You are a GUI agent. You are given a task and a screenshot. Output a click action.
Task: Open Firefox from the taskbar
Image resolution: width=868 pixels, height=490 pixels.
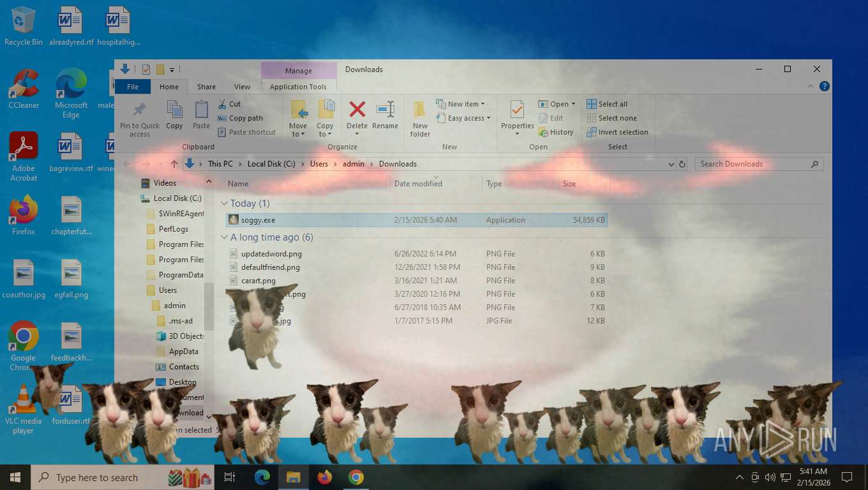coord(325,477)
